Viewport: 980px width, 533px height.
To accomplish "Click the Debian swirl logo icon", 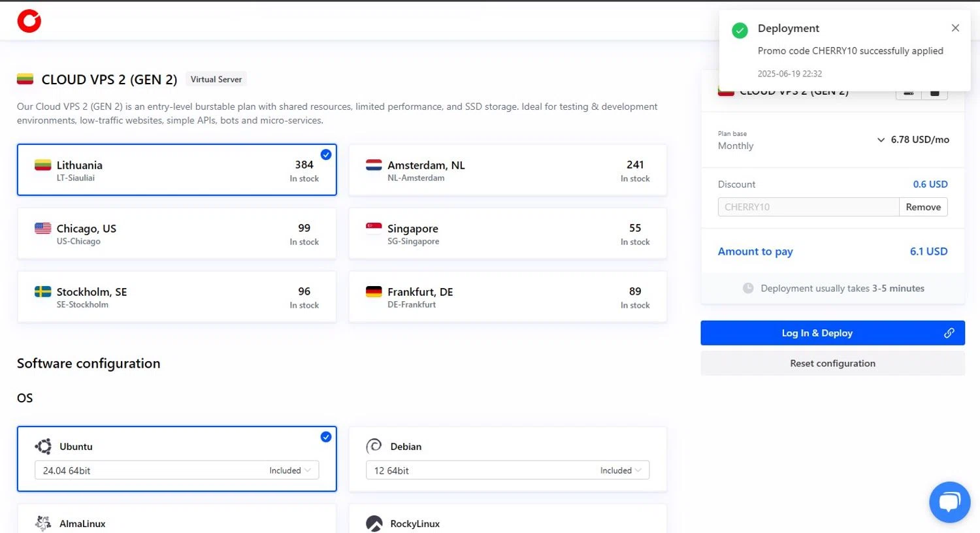I will (374, 446).
